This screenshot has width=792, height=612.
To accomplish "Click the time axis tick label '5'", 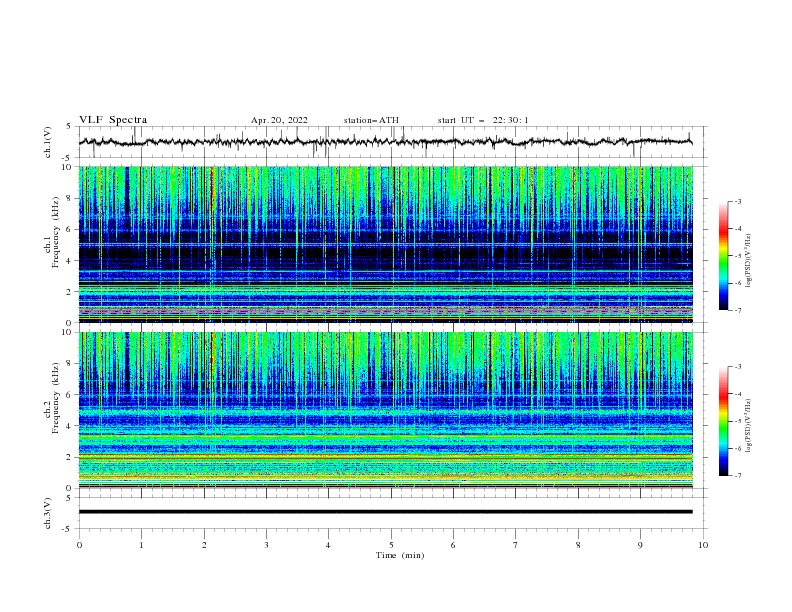I will [391, 545].
